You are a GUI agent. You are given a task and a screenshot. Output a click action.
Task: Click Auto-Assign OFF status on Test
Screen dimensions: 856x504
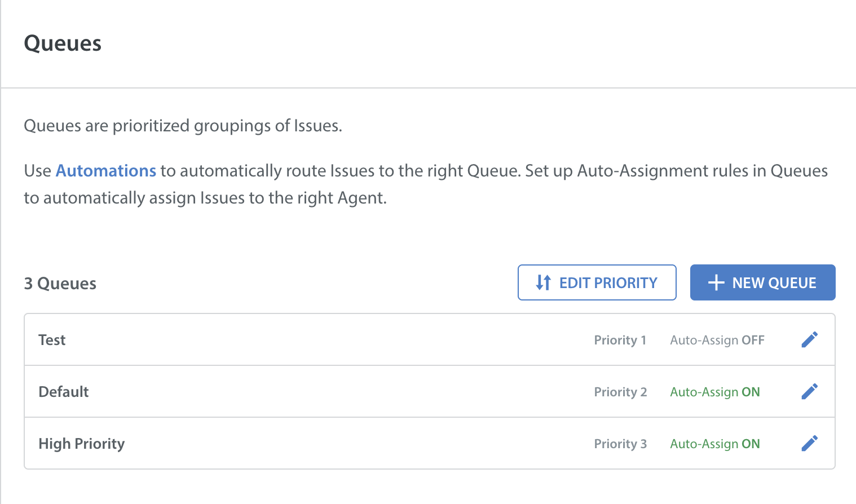coord(717,340)
